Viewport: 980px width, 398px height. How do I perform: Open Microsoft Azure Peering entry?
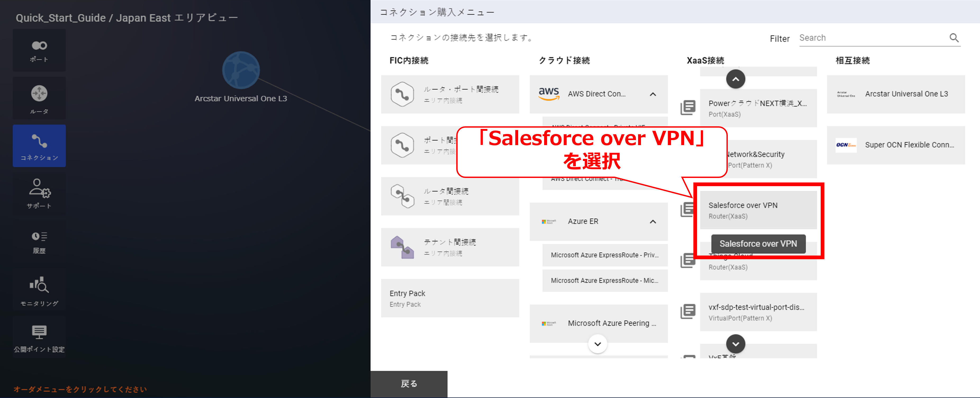coord(598,323)
